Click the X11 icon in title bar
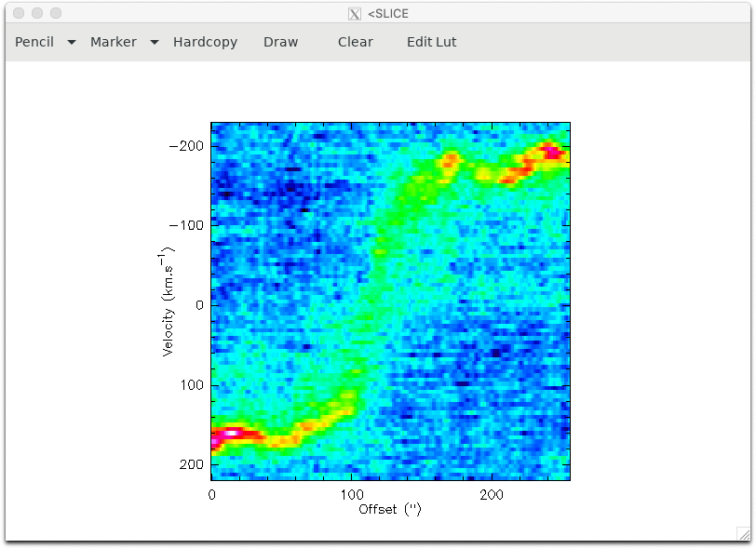 tap(354, 14)
